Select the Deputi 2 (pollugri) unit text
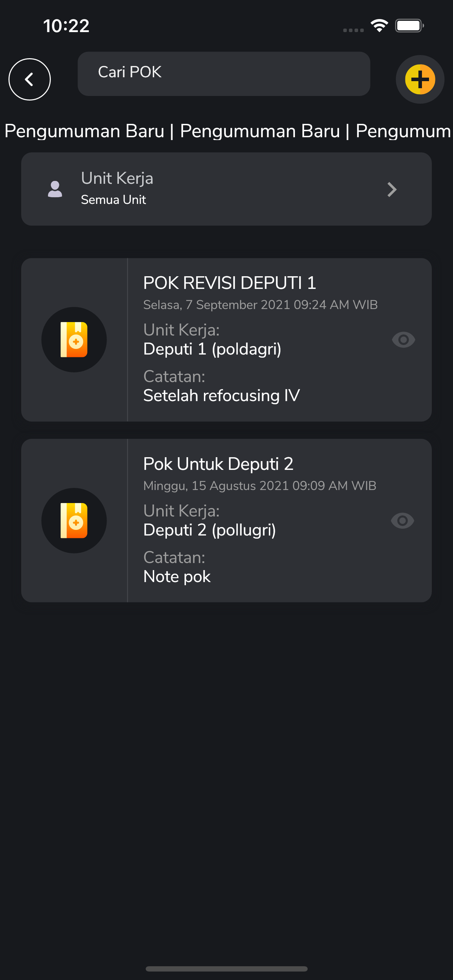Image resolution: width=453 pixels, height=980 pixels. click(x=210, y=530)
